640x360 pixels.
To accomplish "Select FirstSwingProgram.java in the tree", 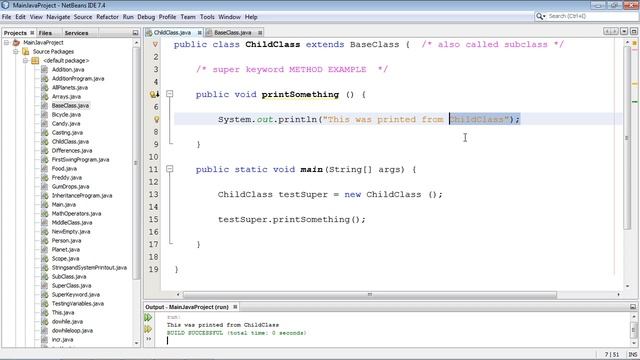I will pos(80,159).
